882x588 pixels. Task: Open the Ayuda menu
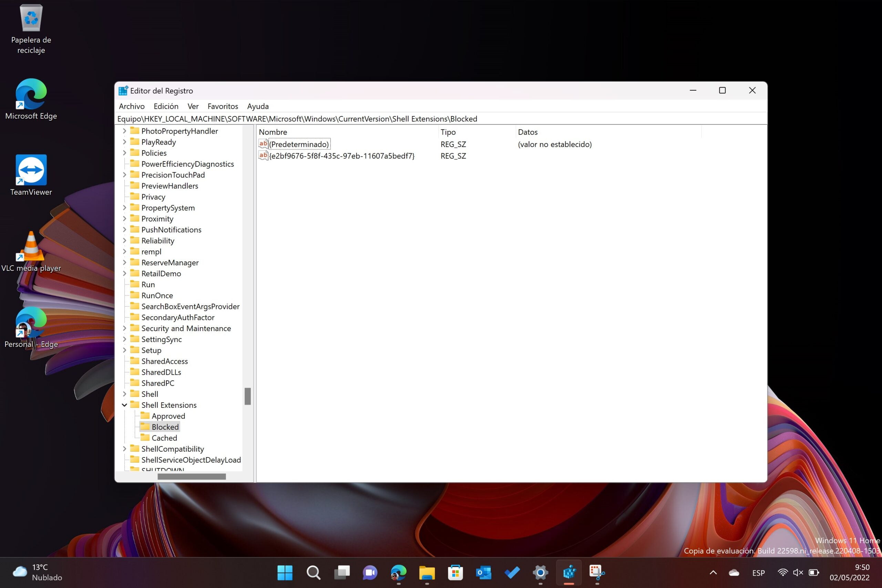click(x=258, y=106)
